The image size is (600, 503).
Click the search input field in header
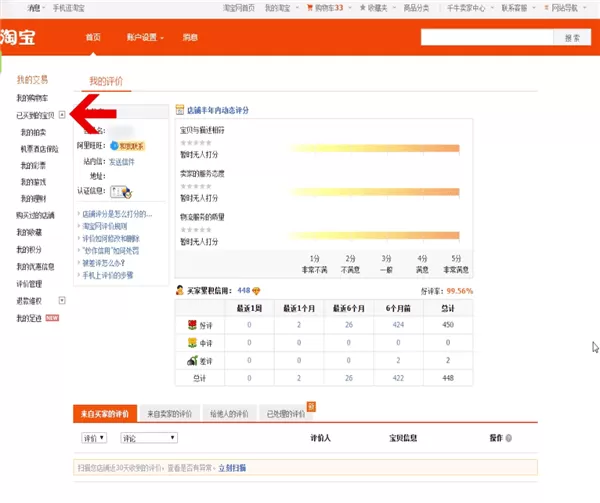(x=487, y=37)
